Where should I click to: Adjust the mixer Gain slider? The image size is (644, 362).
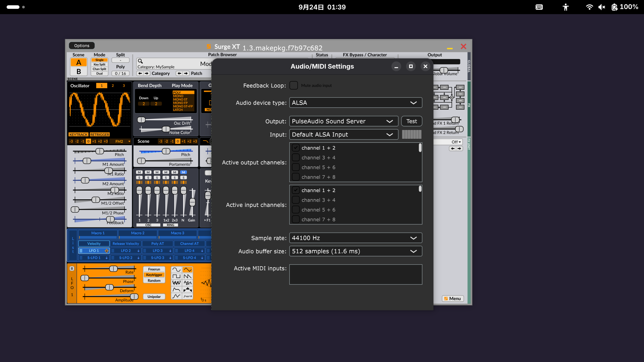tap(192, 202)
